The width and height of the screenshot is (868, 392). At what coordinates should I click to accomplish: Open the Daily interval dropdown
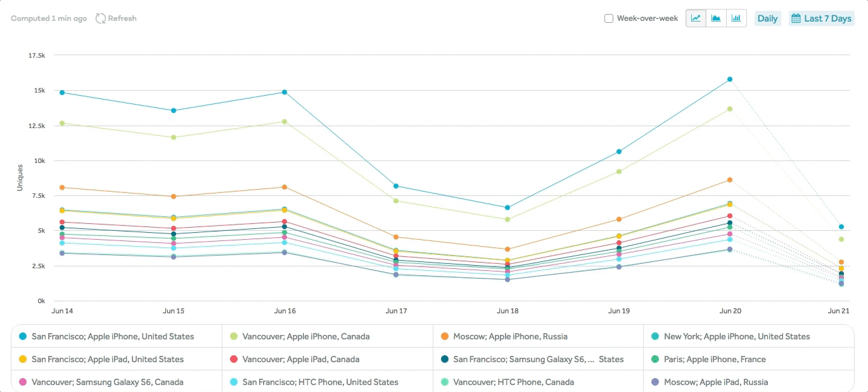click(x=767, y=18)
